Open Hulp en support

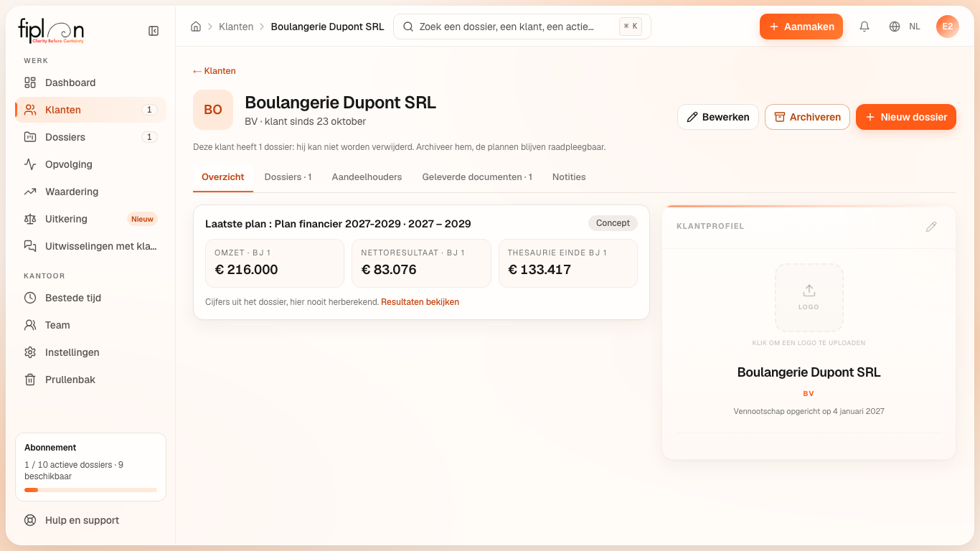(90, 520)
